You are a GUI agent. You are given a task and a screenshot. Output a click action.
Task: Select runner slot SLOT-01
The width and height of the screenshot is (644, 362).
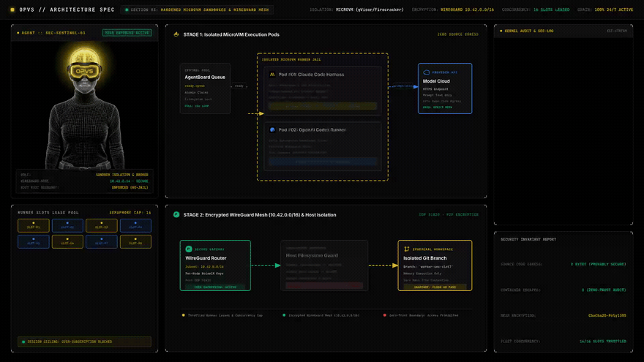(33, 225)
